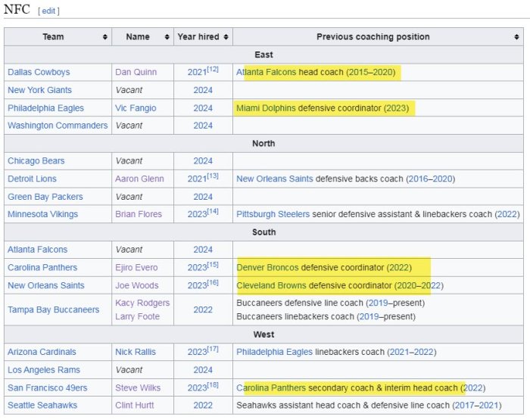Image resolution: width=530 pixels, height=420 pixels.
Task: Select Vacant text in Washington Commanders row
Action: pos(129,126)
